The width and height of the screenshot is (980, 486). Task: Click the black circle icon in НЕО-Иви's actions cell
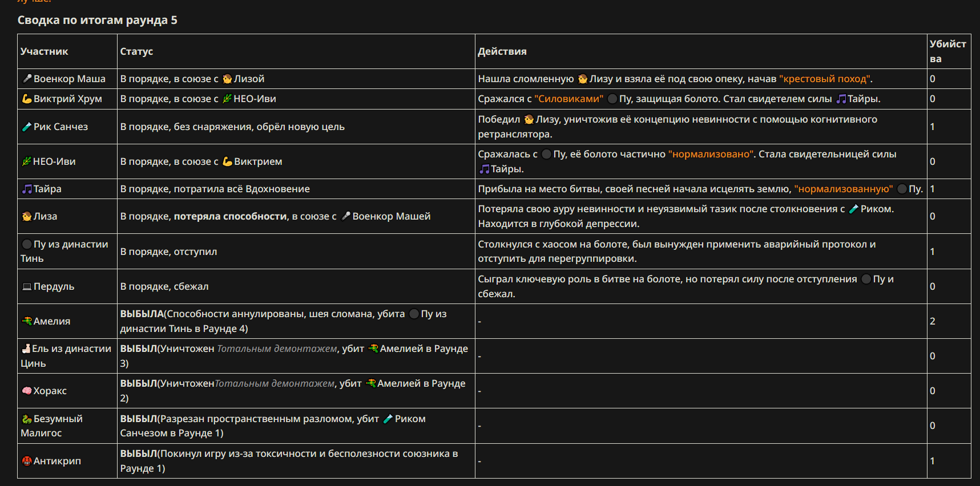point(547,154)
